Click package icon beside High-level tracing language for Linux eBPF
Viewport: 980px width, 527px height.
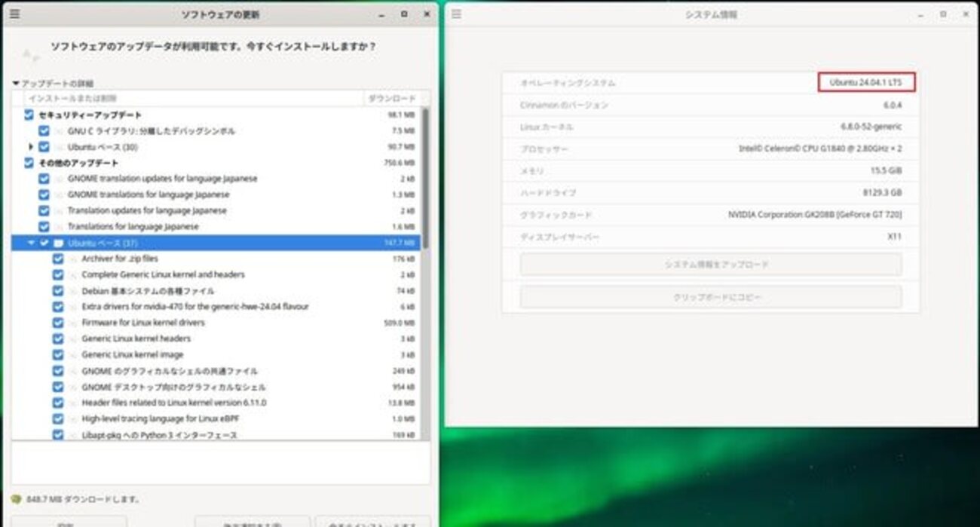coord(73,418)
